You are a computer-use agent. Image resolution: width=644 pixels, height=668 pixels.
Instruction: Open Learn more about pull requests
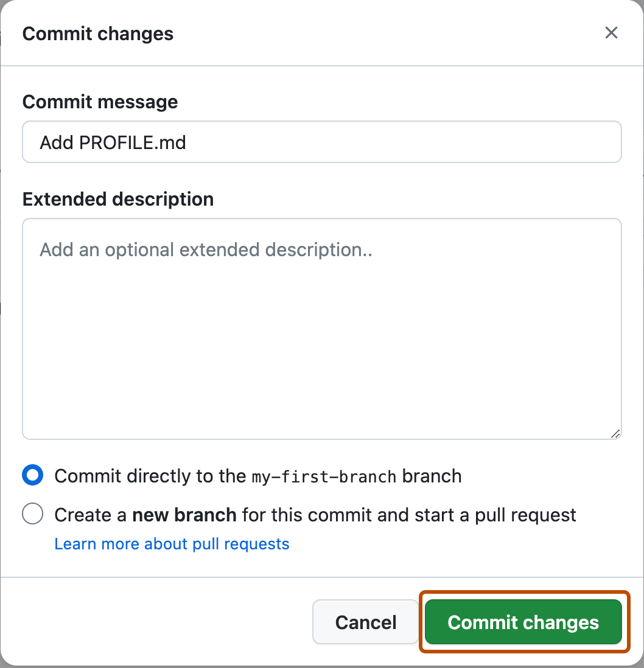click(172, 544)
